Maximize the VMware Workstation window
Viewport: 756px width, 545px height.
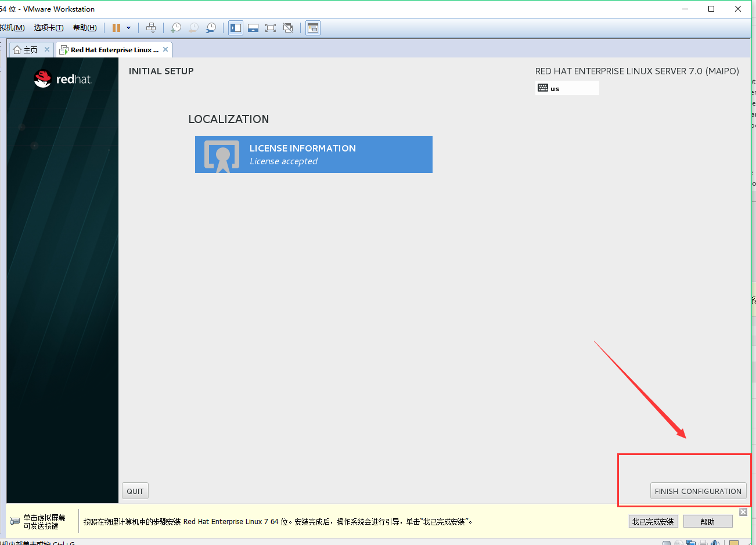coord(711,9)
